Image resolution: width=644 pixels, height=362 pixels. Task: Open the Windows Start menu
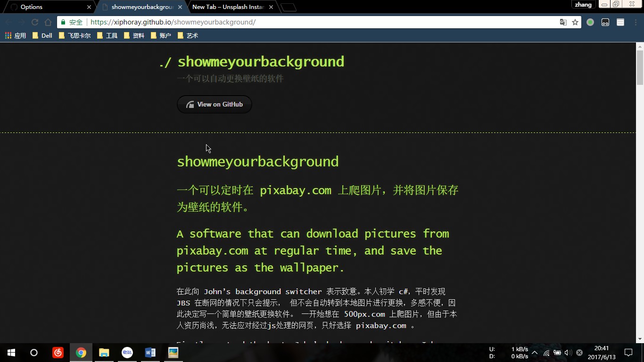pos(11,353)
